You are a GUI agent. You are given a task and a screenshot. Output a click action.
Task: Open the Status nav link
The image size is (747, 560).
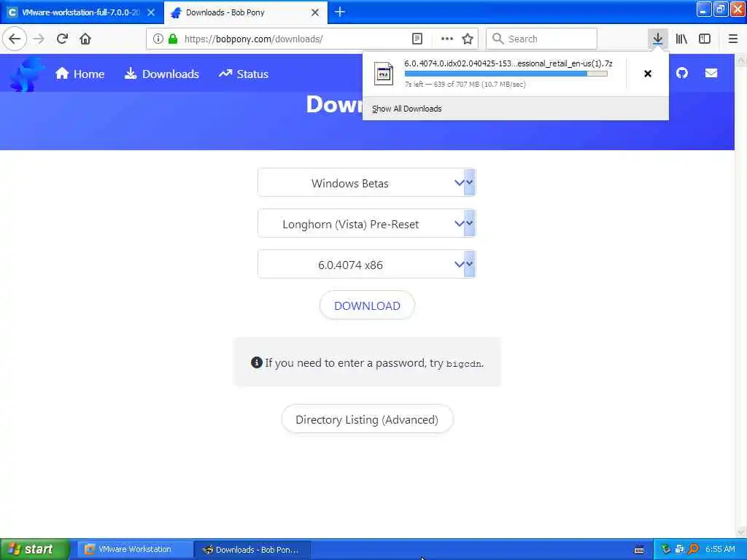[x=244, y=74]
